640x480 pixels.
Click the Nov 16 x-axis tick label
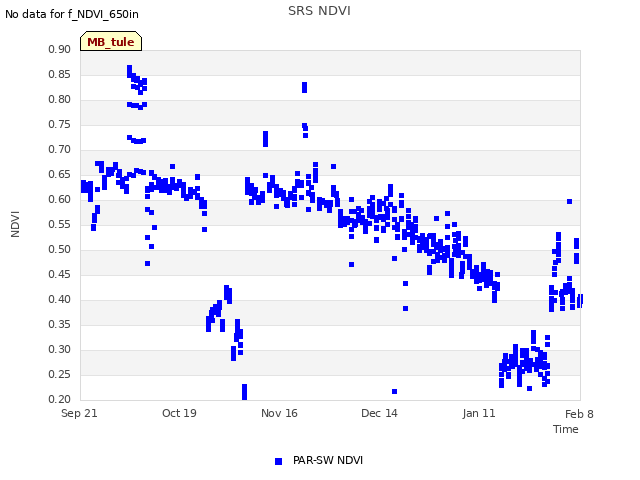pyautogui.click(x=279, y=413)
